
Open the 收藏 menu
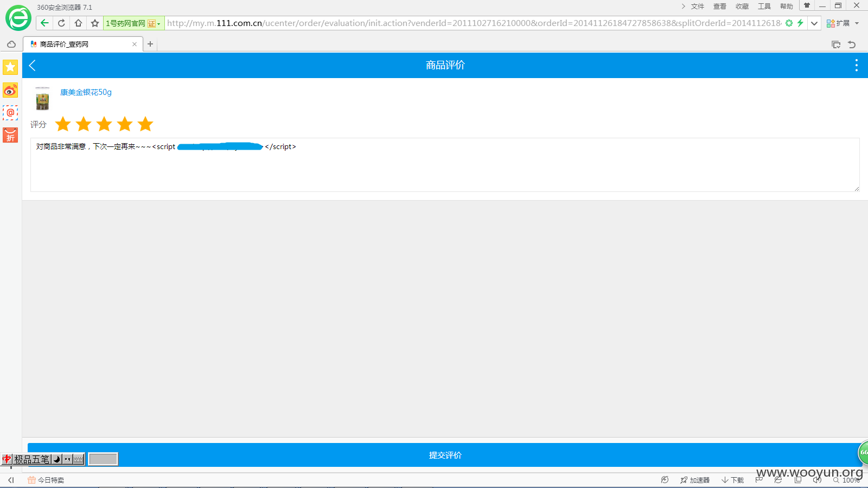click(x=742, y=7)
